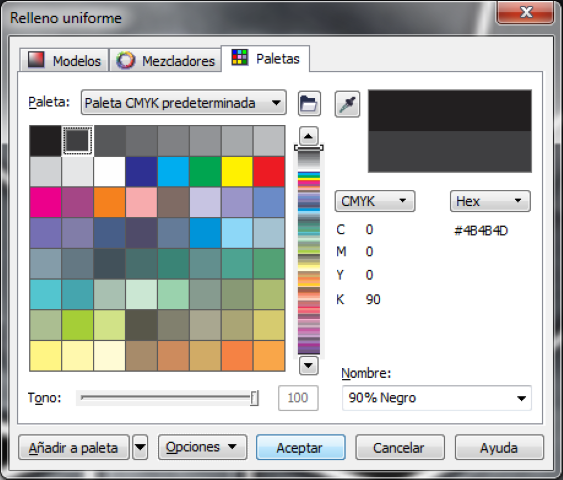Switch to the Modelos tab

[x=64, y=60]
